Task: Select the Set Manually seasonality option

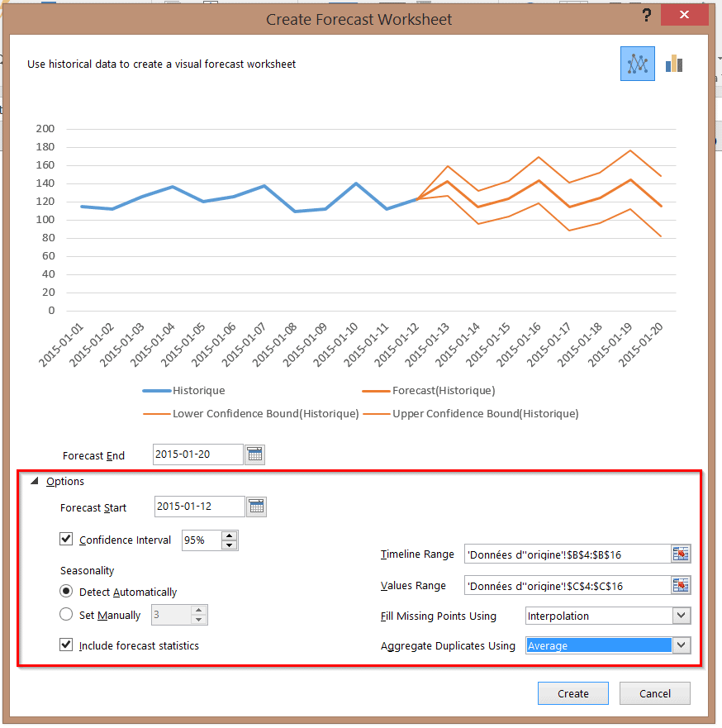Action: [66, 615]
